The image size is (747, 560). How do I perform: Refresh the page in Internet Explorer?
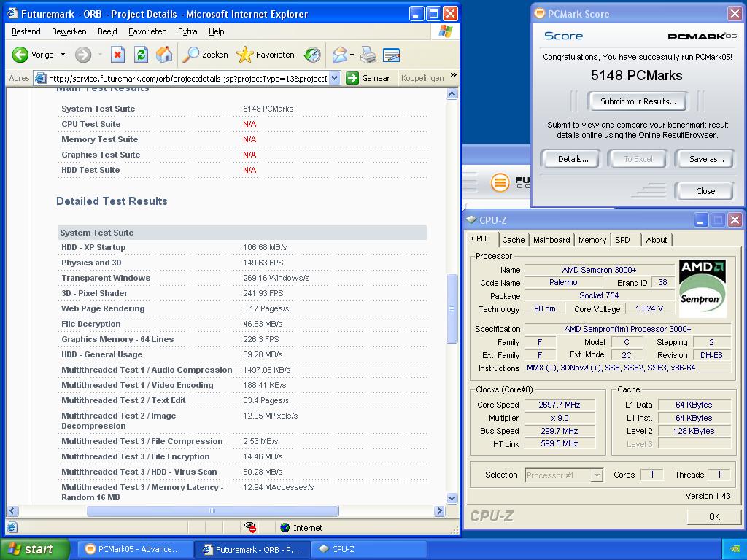coord(141,55)
